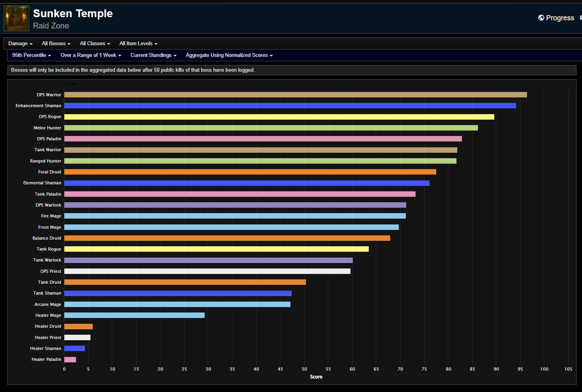This screenshot has width=582, height=392.
Task: Open the 95th Percentile menu
Action: (x=32, y=55)
